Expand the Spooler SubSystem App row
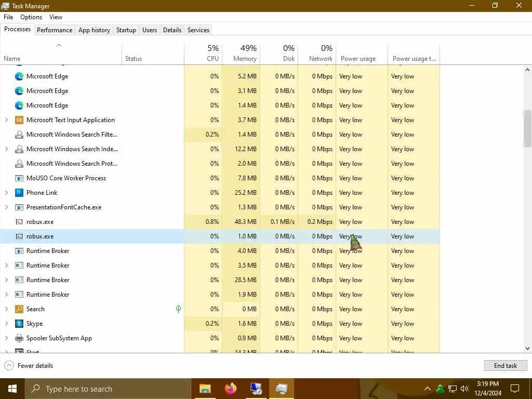Image resolution: width=532 pixels, height=399 pixels. [x=6, y=338]
